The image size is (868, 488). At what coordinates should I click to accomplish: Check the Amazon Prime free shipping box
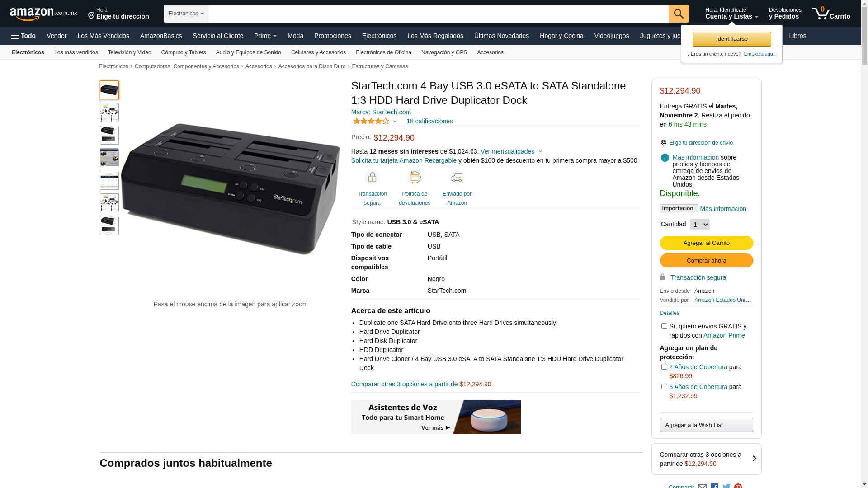coord(664,326)
